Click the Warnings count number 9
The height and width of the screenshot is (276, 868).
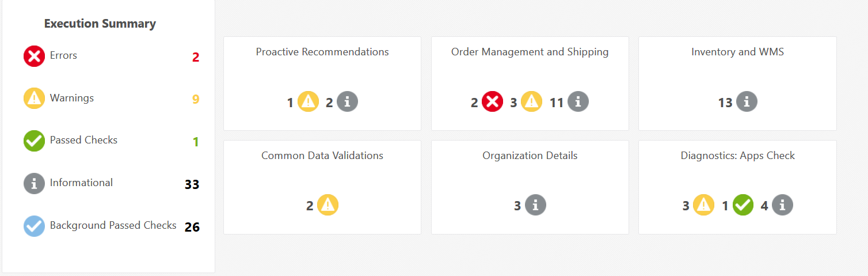(196, 100)
